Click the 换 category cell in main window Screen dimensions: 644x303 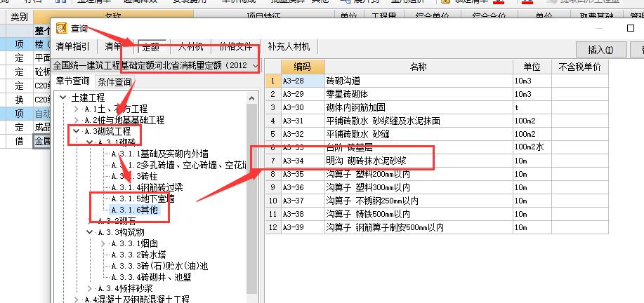(x=19, y=99)
